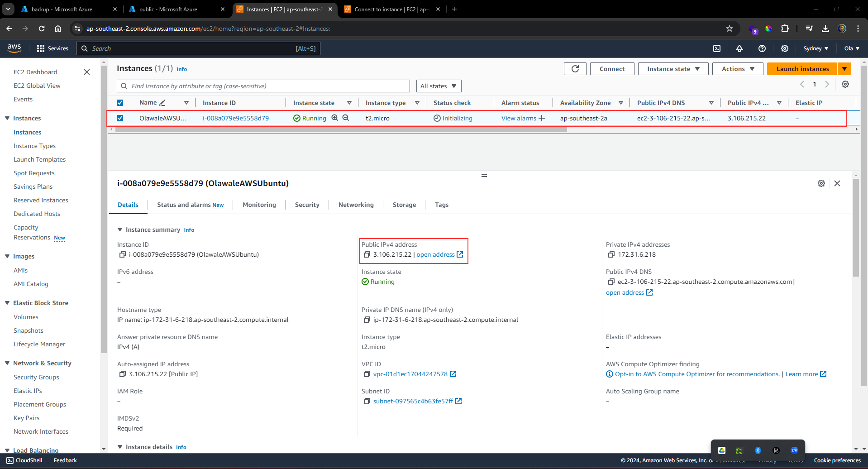Click the details panel resize handle
This screenshot has height=469, width=868.
coord(484,175)
